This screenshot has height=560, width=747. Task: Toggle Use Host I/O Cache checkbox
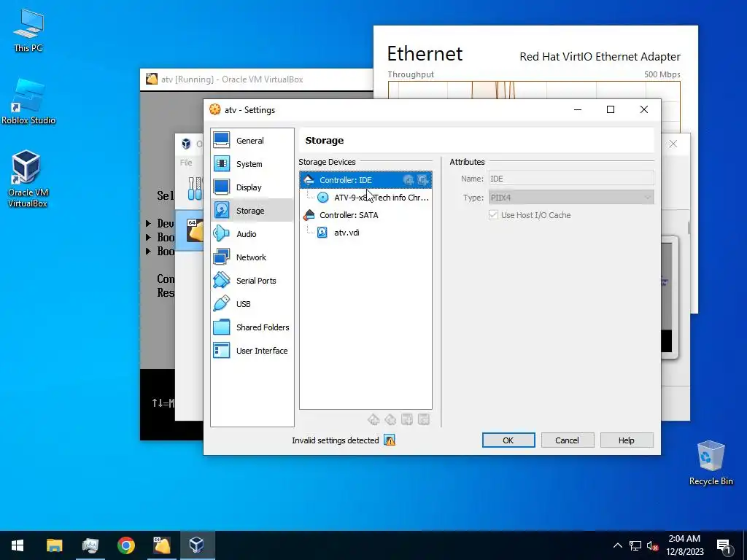pos(494,215)
